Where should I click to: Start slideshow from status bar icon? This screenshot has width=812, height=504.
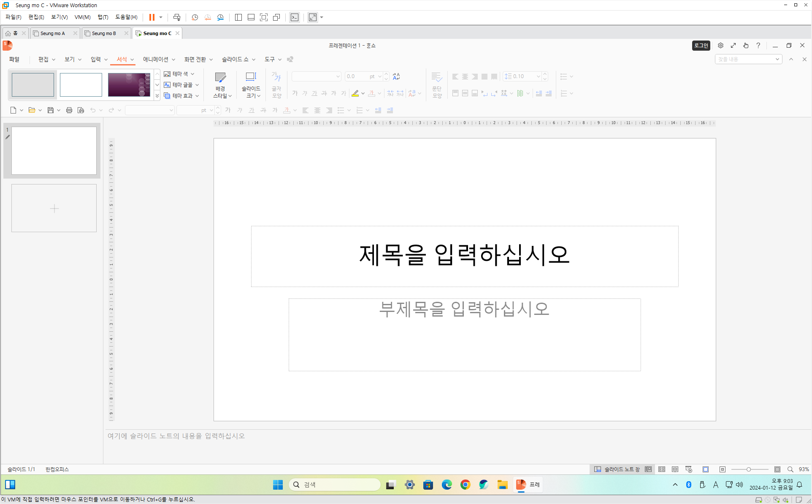(x=689, y=469)
